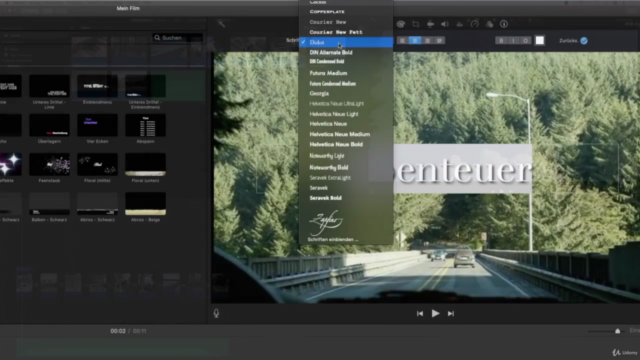Open the color correction tool
The image size is (640, 360).
(x=400, y=24)
